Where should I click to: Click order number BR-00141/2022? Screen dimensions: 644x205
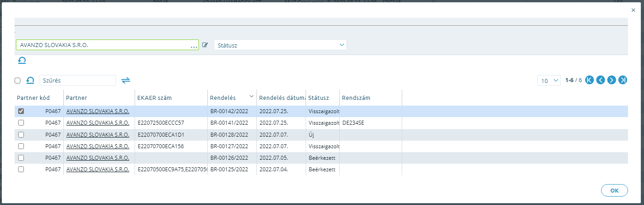pyautogui.click(x=229, y=123)
